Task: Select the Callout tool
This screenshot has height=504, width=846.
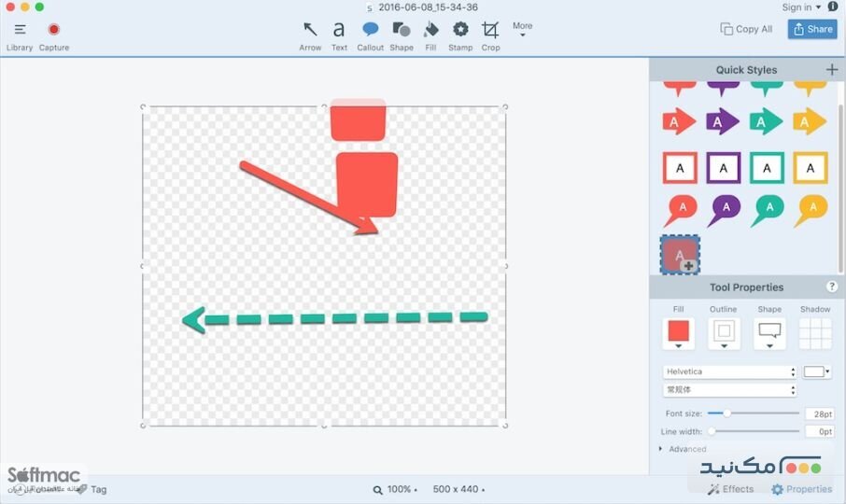Action: pyautogui.click(x=370, y=36)
